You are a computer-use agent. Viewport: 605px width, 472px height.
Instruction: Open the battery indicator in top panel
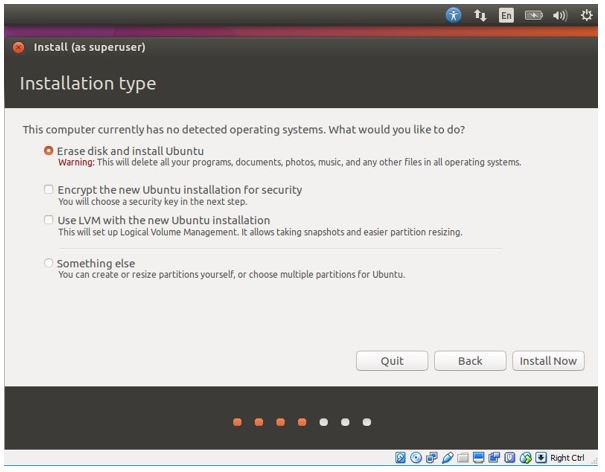[x=534, y=15]
